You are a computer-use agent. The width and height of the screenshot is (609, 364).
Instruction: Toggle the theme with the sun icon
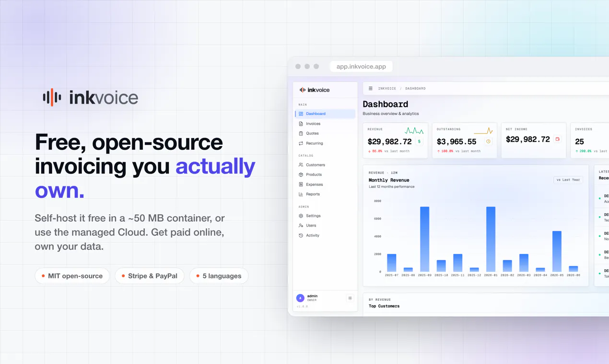[x=350, y=298]
